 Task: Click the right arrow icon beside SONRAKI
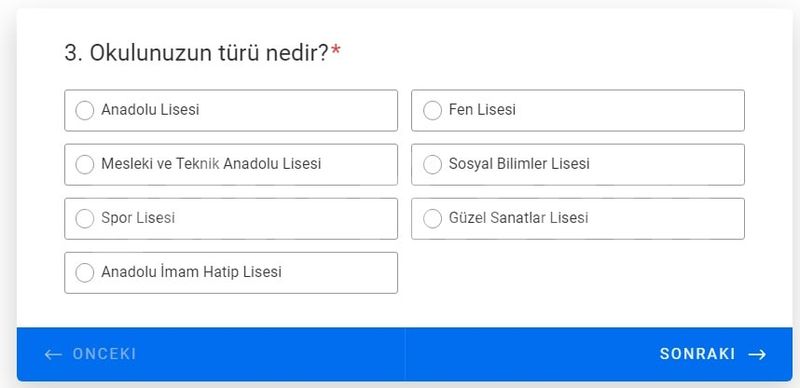[x=757, y=354]
